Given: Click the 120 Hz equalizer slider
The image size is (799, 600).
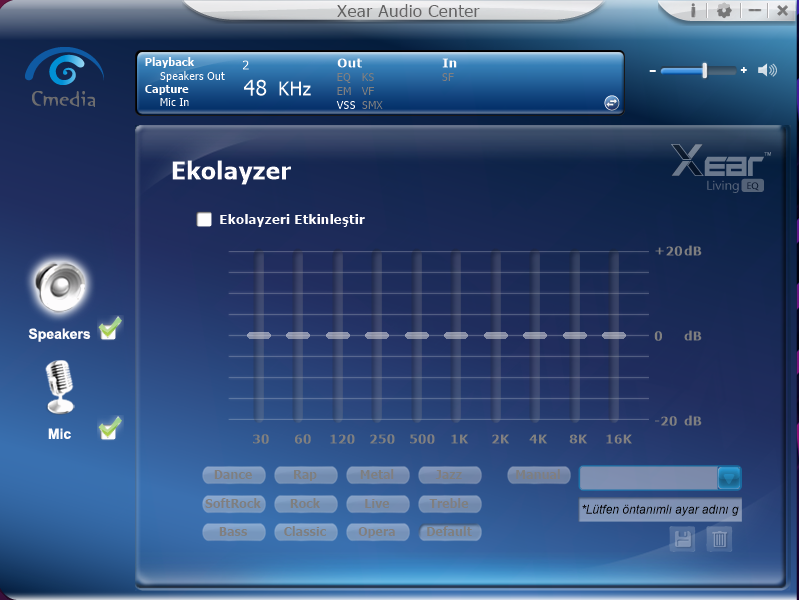Looking at the screenshot, I should tap(338, 335).
